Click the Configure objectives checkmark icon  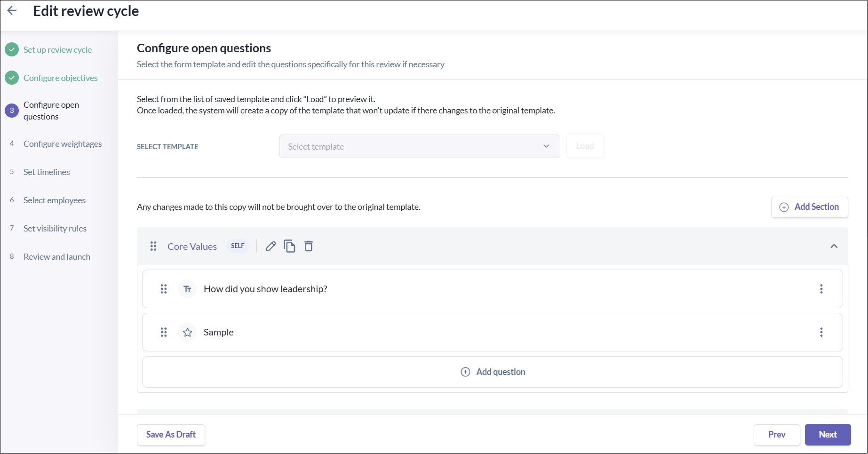coord(12,78)
